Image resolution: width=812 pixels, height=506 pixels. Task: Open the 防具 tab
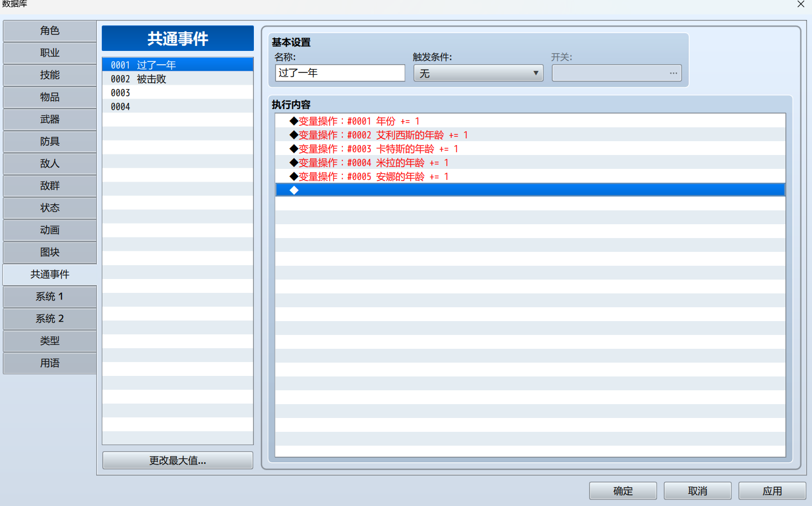[50, 142]
